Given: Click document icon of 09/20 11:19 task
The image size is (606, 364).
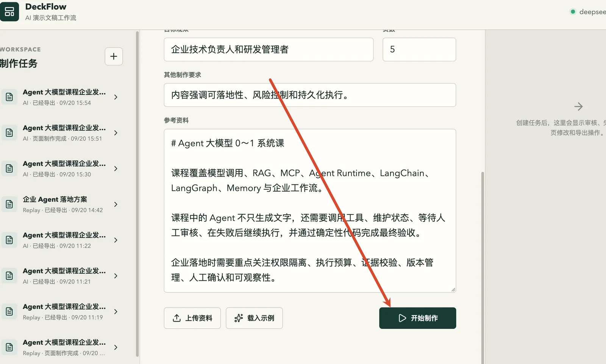Looking at the screenshot, I should pyautogui.click(x=9, y=311).
